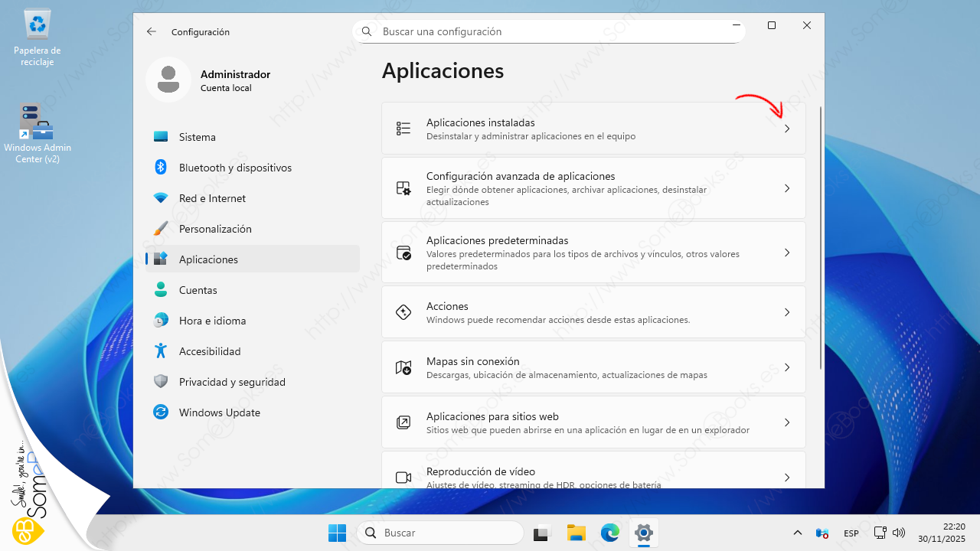
Task: Click the settings page vertical scrollbar
Action: pyautogui.click(x=821, y=237)
